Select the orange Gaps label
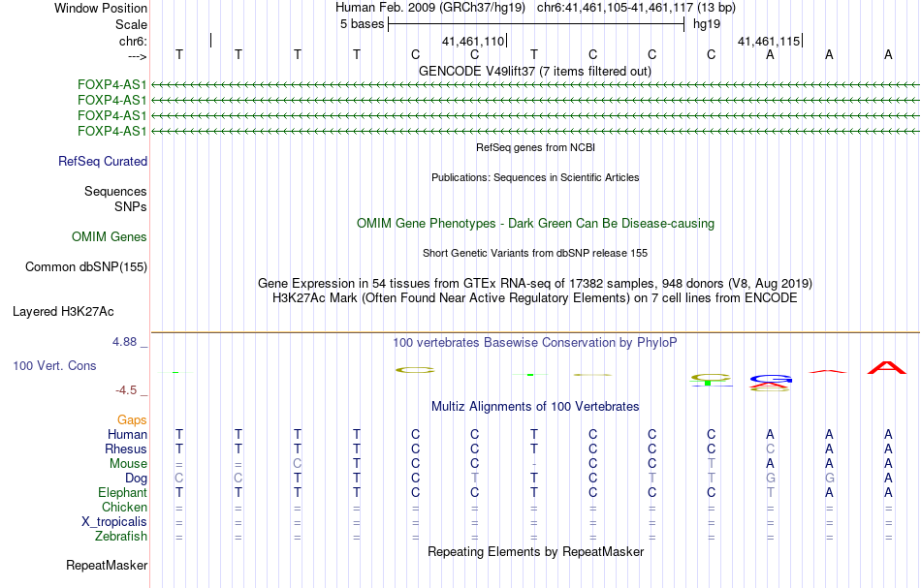Viewport: 921px width, 588px height. coord(132,419)
